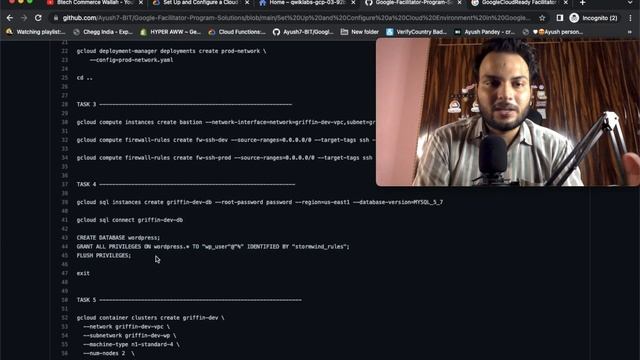Click the browser forward arrow
This screenshot has width=640, height=360.
point(24,18)
